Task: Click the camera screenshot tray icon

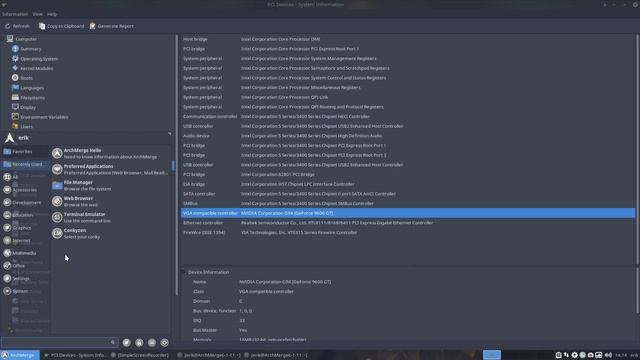Action: (591, 355)
